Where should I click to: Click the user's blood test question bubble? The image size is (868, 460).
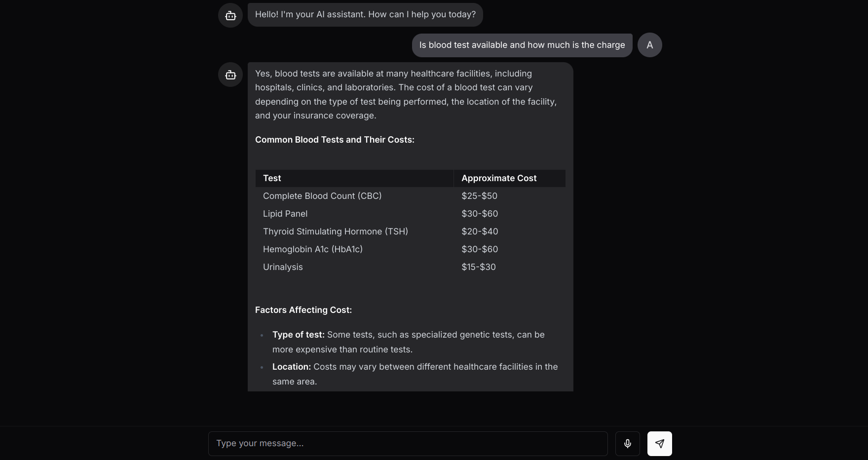522,45
